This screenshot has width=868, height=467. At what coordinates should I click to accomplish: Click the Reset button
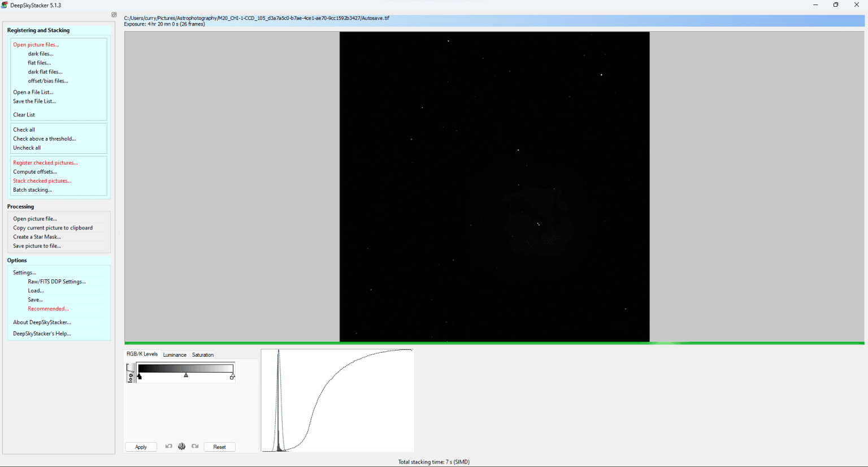(219, 447)
